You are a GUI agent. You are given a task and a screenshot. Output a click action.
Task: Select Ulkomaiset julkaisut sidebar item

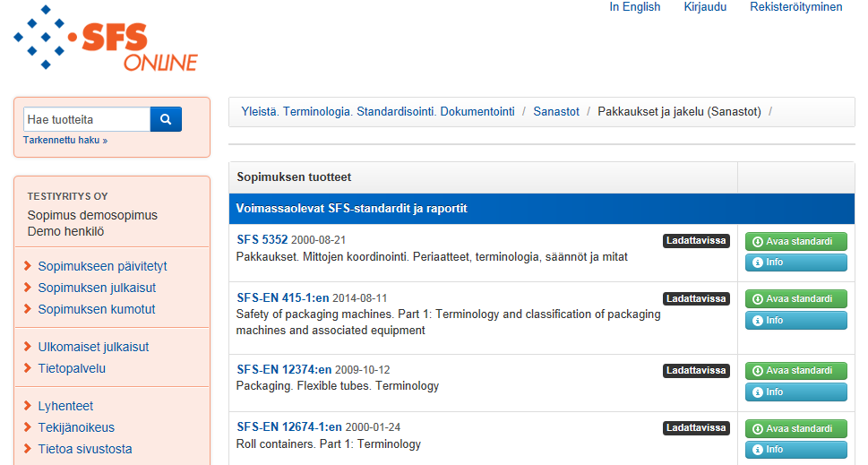click(x=93, y=347)
